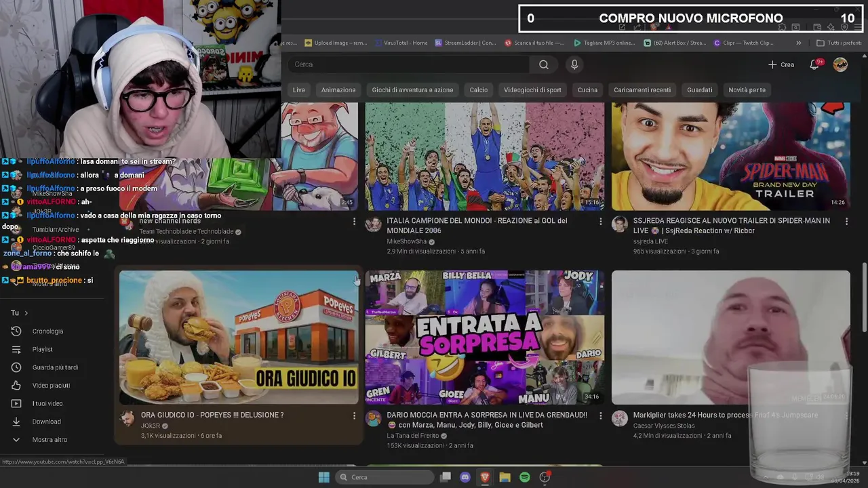868x488 pixels.
Task: Open ssjreda LIVE channel avatar
Action: [x=620, y=225]
